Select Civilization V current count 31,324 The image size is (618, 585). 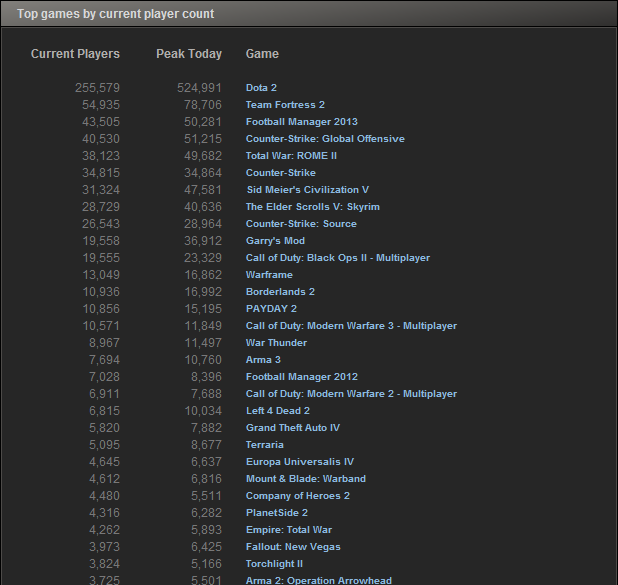click(x=101, y=190)
